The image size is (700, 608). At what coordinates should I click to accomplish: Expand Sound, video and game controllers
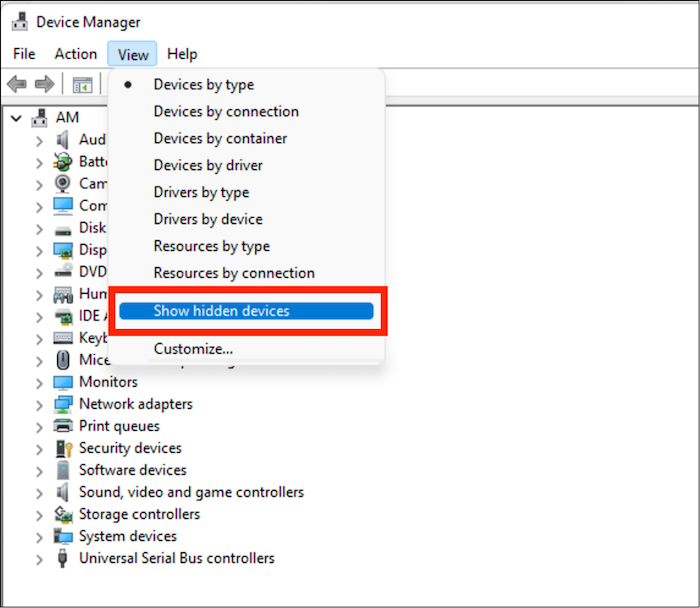pos(39,494)
